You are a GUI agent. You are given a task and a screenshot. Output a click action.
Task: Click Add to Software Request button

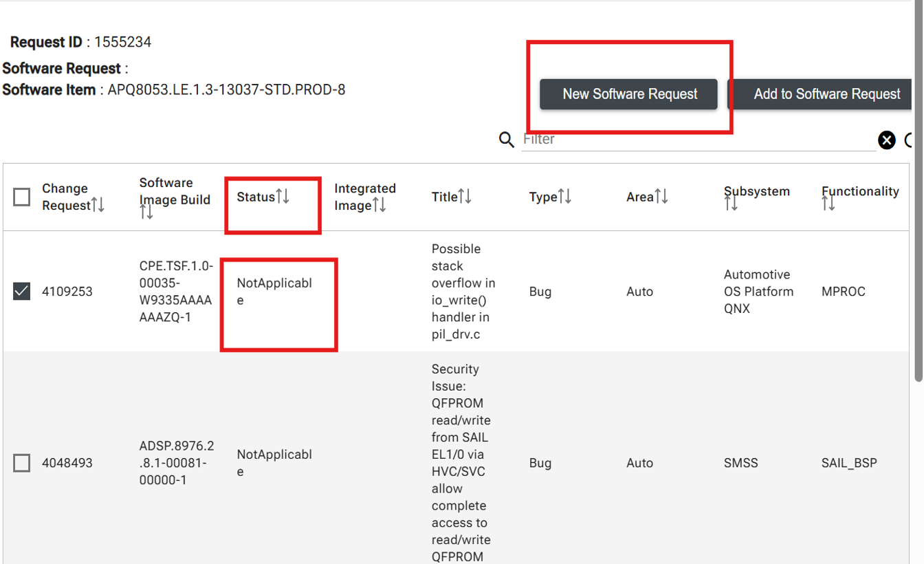[825, 94]
